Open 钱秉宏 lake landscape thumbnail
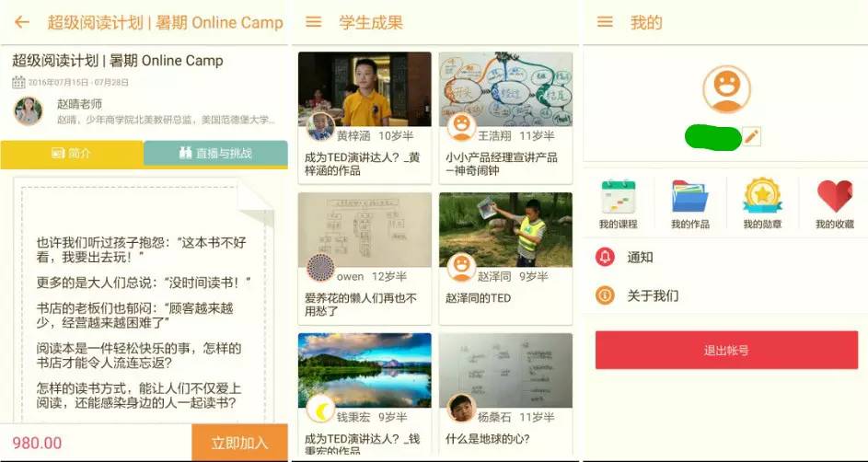 pos(365,370)
